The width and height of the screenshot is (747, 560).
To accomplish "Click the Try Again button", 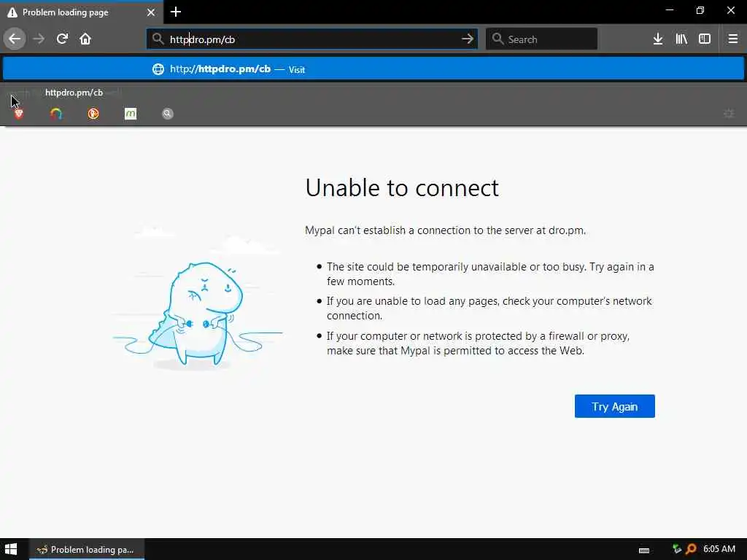I will (x=614, y=406).
